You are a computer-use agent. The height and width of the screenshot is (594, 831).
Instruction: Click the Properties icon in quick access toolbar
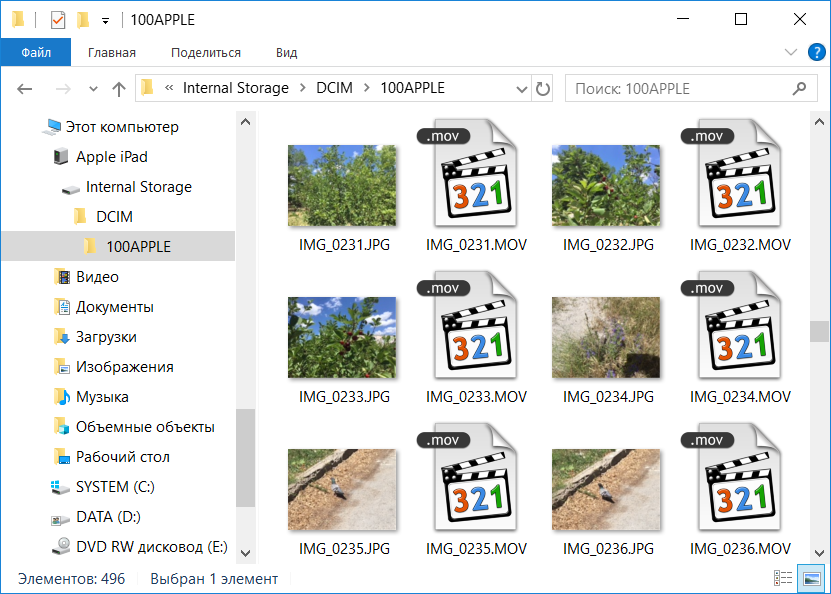(58, 19)
